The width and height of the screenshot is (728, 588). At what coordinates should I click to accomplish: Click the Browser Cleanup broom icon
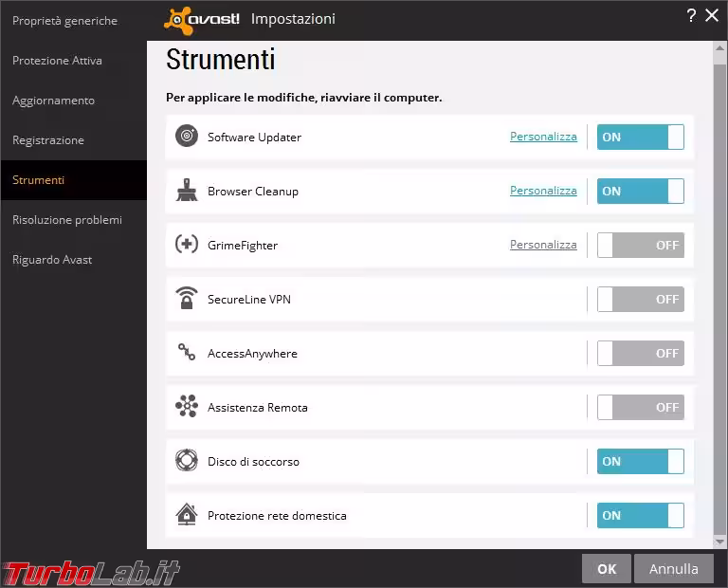pyautogui.click(x=187, y=191)
